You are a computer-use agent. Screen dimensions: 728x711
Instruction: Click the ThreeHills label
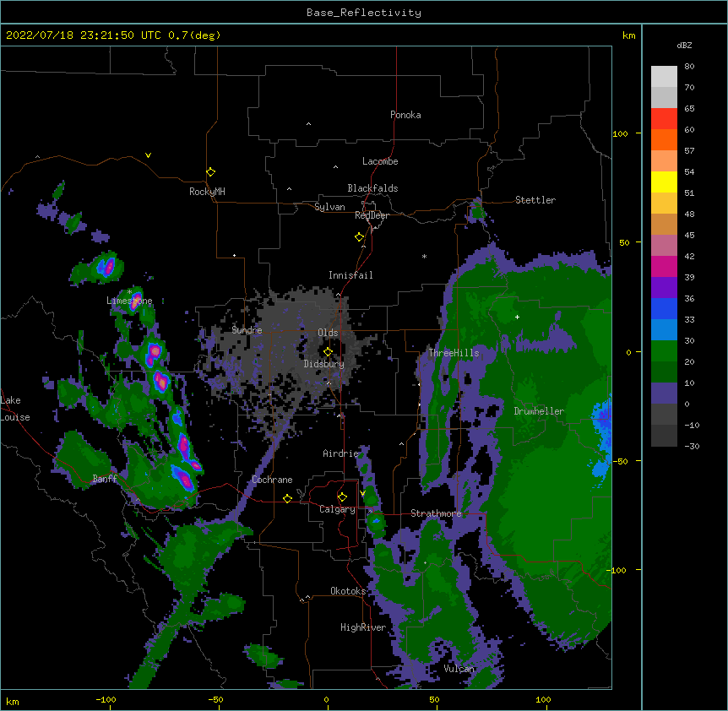[454, 353]
